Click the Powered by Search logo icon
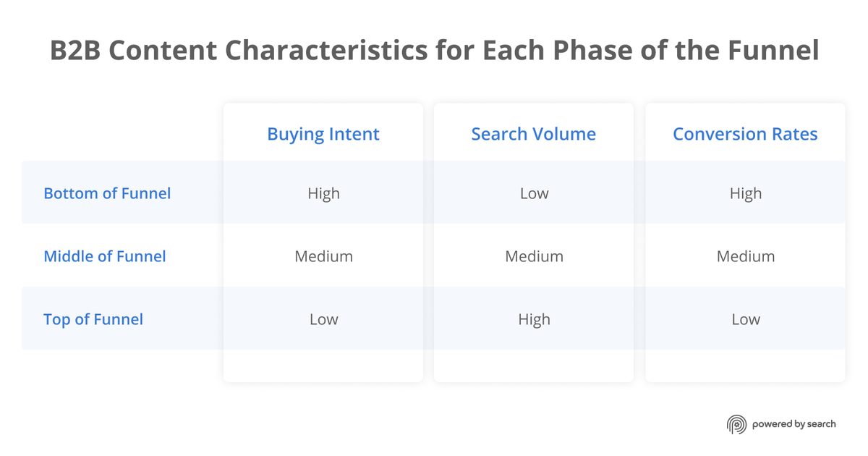 coord(736,424)
